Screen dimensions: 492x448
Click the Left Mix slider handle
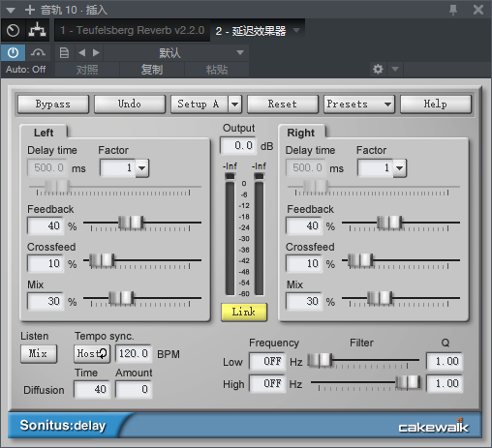click(121, 298)
